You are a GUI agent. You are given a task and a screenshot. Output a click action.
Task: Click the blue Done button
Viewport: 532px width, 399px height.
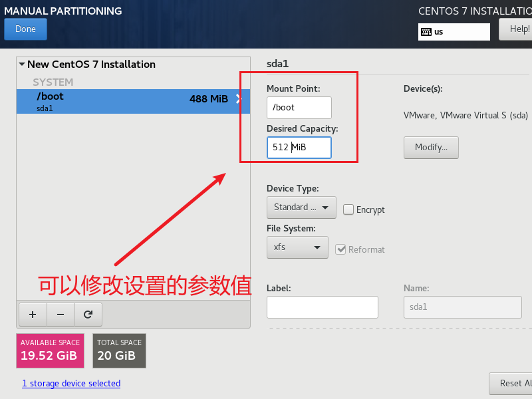(25, 29)
